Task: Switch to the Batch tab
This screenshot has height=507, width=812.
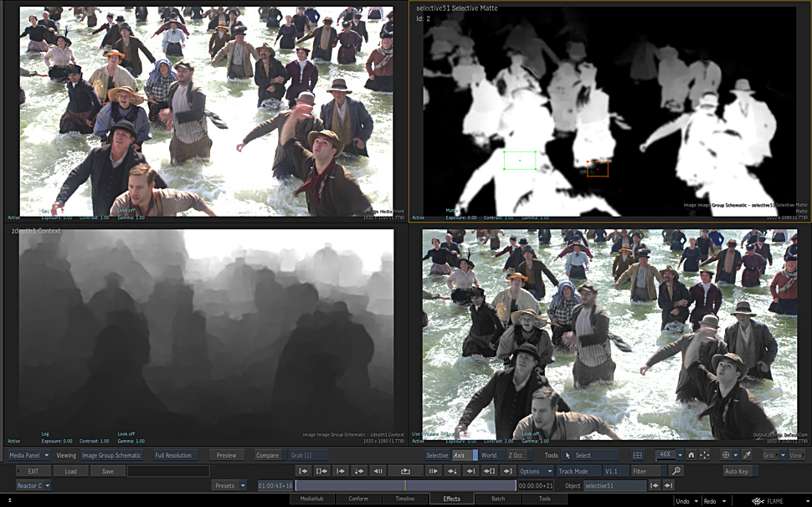Action: coord(498,499)
